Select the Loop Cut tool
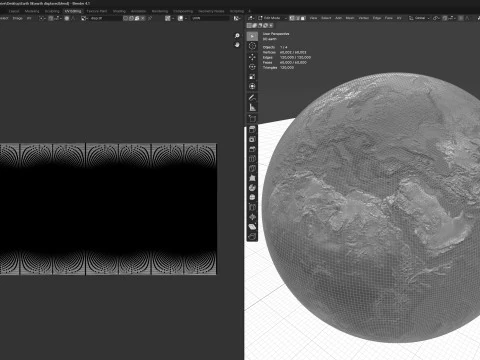This screenshot has height=360, width=480. click(x=252, y=159)
